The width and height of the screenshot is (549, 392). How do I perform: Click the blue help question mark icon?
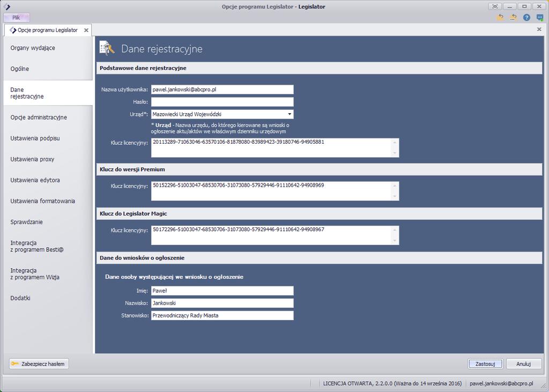point(526,18)
